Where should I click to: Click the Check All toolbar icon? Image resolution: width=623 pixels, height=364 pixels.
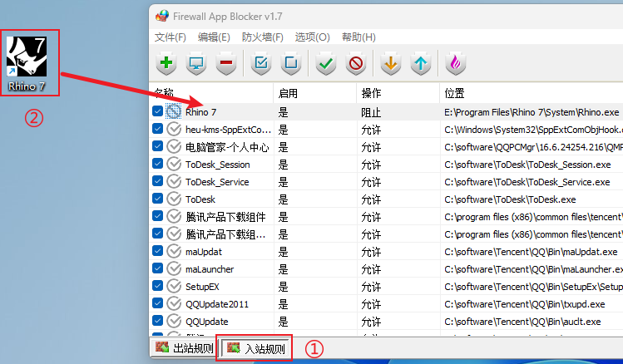tap(261, 63)
